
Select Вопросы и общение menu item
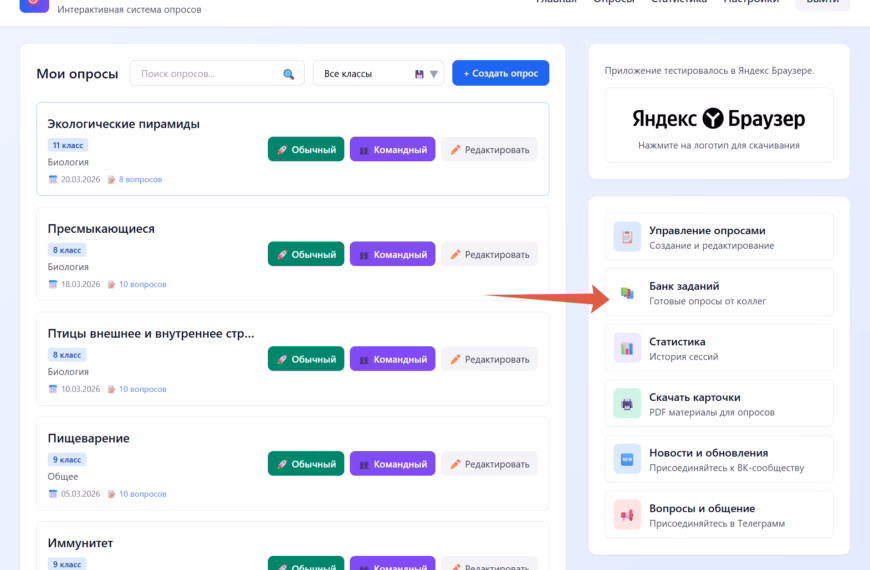tap(719, 514)
